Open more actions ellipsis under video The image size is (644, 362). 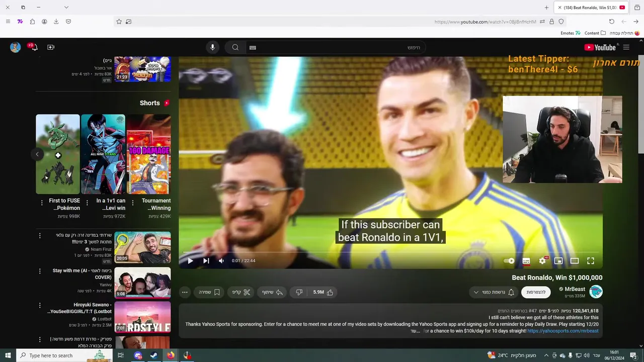[x=185, y=292]
